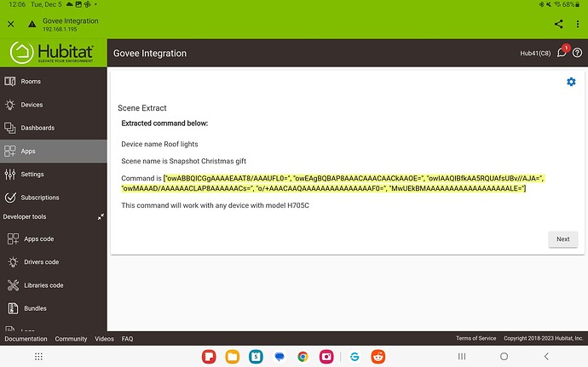Launch the Messages app in taskbar
This screenshot has width=588, height=367.
coord(280,357)
